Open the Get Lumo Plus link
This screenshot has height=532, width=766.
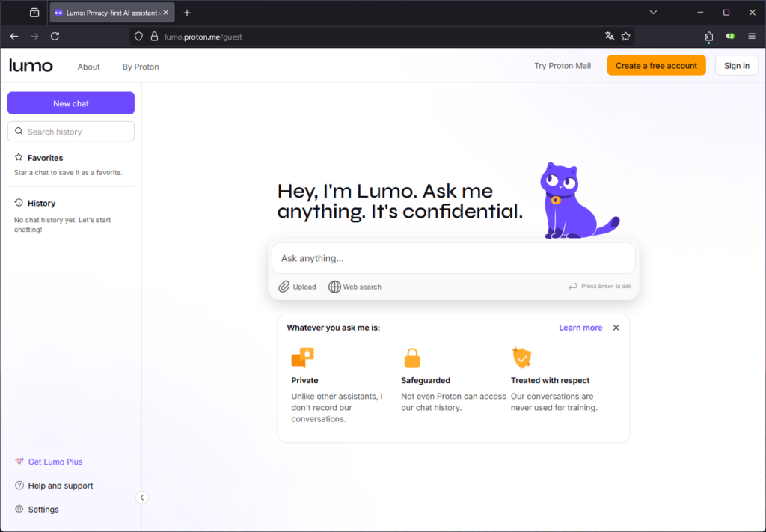[x=55, y=462]
